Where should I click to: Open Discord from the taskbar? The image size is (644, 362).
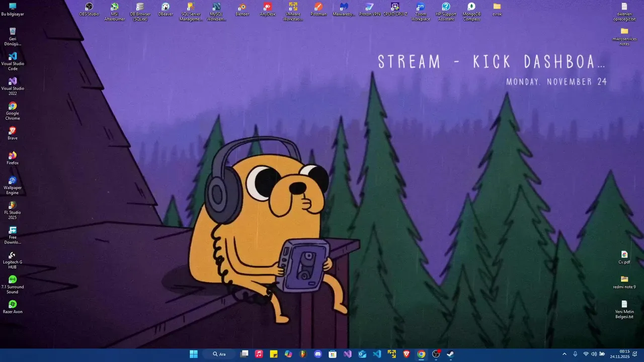[x=318, y=354]
